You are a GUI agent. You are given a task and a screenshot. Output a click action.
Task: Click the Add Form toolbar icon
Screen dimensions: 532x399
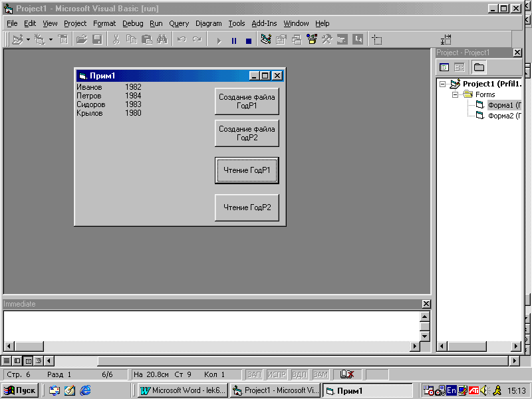(x=40, y=40)
